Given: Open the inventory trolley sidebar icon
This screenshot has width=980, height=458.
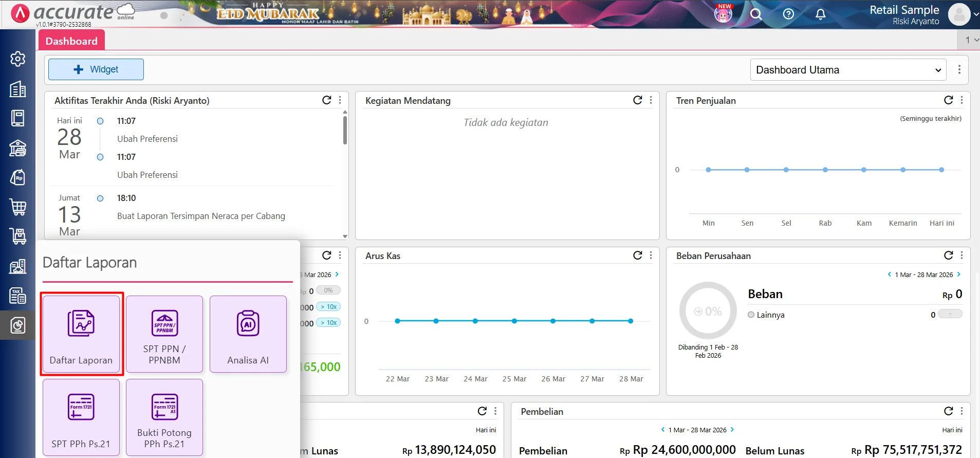Looking at the screenshot, I should [17, 236].
